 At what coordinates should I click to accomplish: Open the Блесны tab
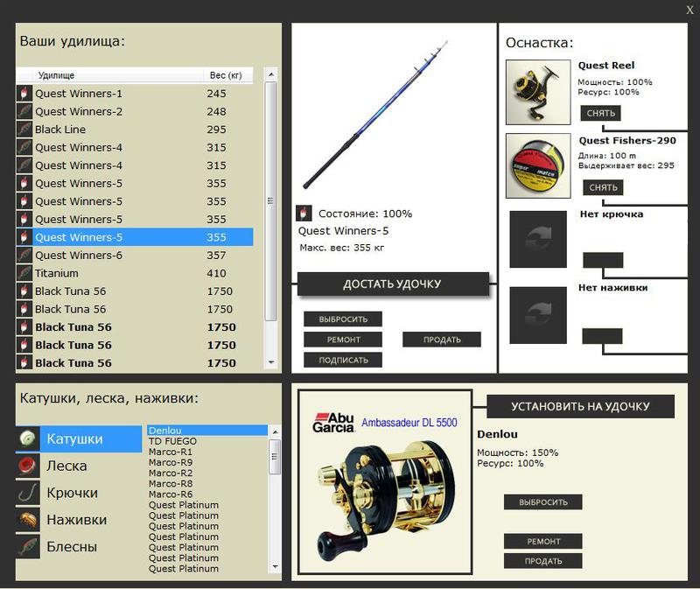pyautogui.click(x=79, y=547)
